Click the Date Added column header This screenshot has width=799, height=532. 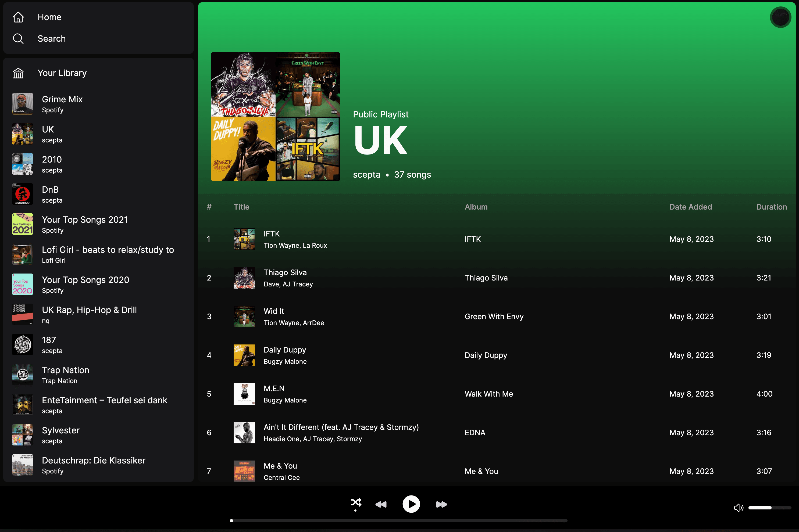[691, 207]
